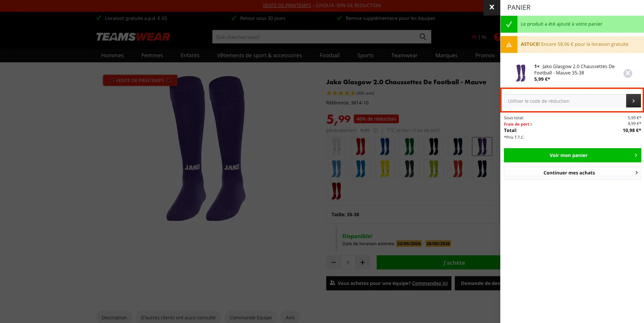Click the quantity value field
The image size is (644, 323).
pyautogui.click(x=348, y=262)
